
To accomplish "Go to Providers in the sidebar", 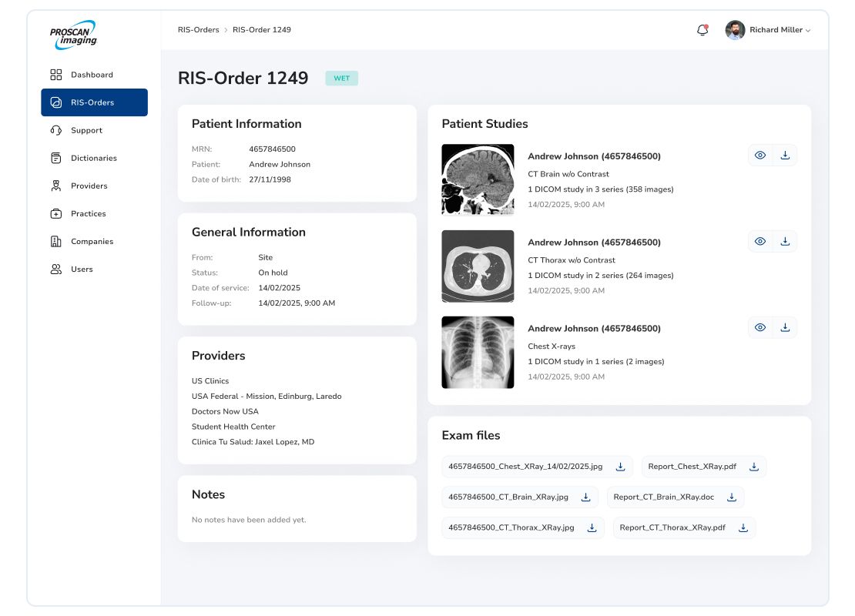I will tap(89, 186).
